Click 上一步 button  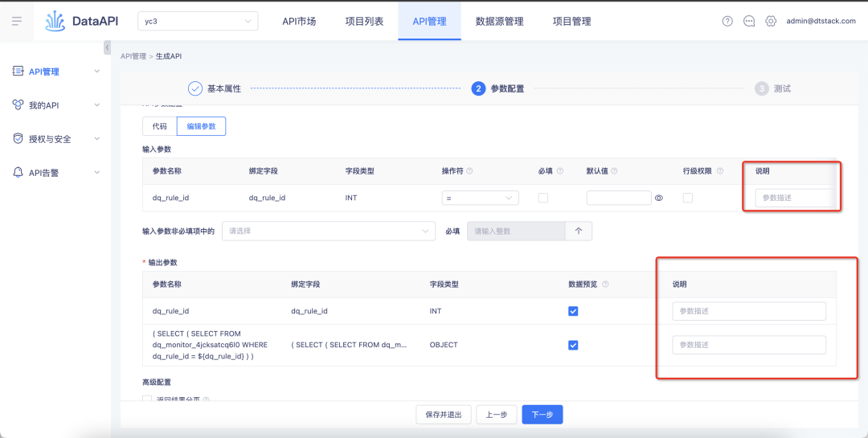point(497,414)
